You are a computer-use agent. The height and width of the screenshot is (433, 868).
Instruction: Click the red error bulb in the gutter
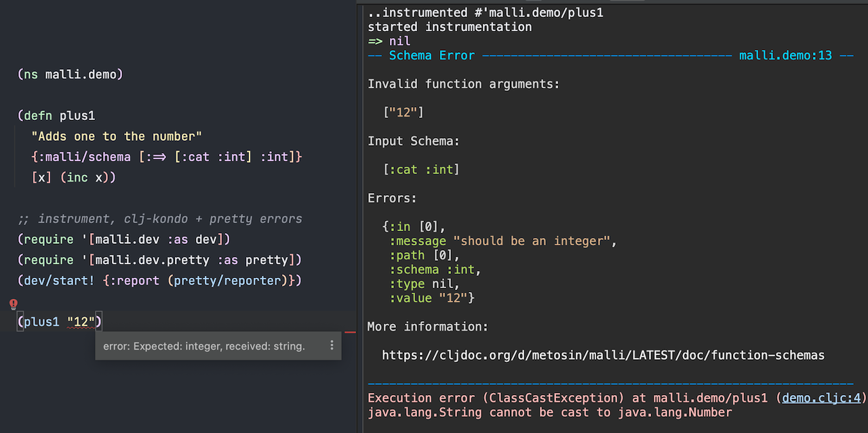click(13, 305)
